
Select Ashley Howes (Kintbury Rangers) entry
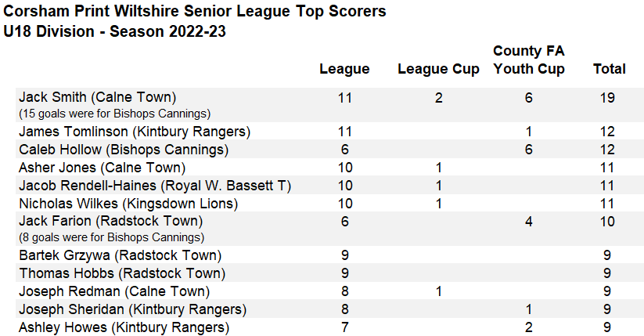(x=124, y=327)
